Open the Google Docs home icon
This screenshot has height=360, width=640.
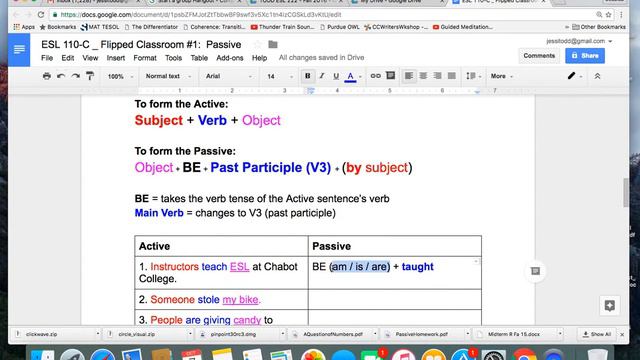(x=19, y=50)
